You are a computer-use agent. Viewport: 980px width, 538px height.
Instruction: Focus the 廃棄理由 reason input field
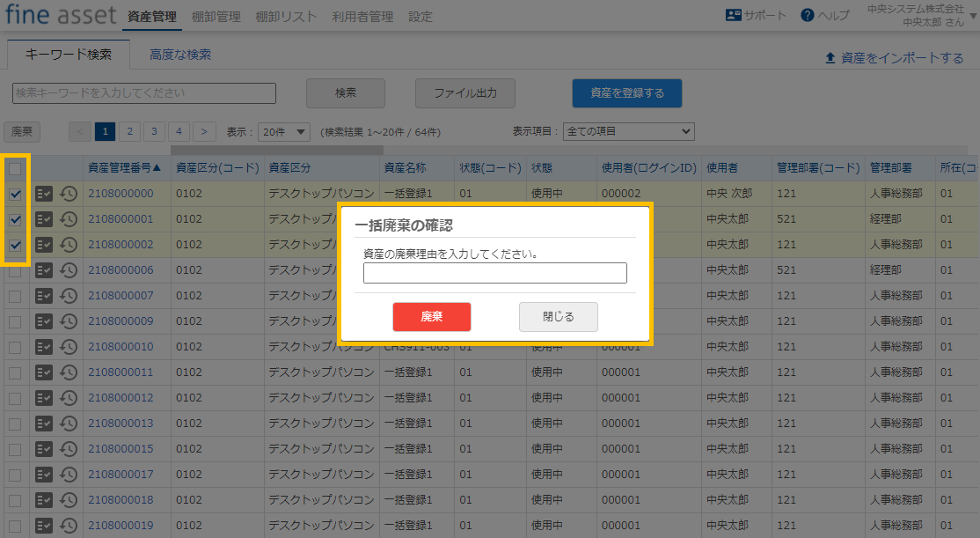click(495, 273)
